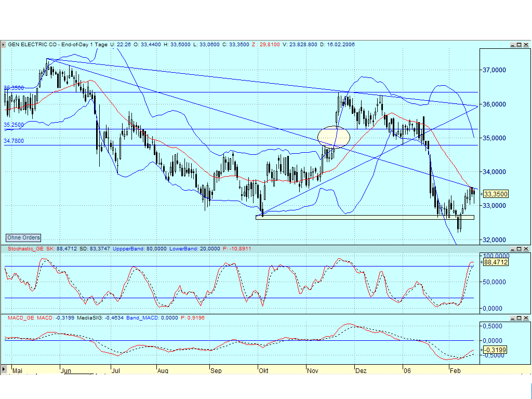532x399 pixels.
Task: Click the Ohne Orders button
Action: click(22, 237)
